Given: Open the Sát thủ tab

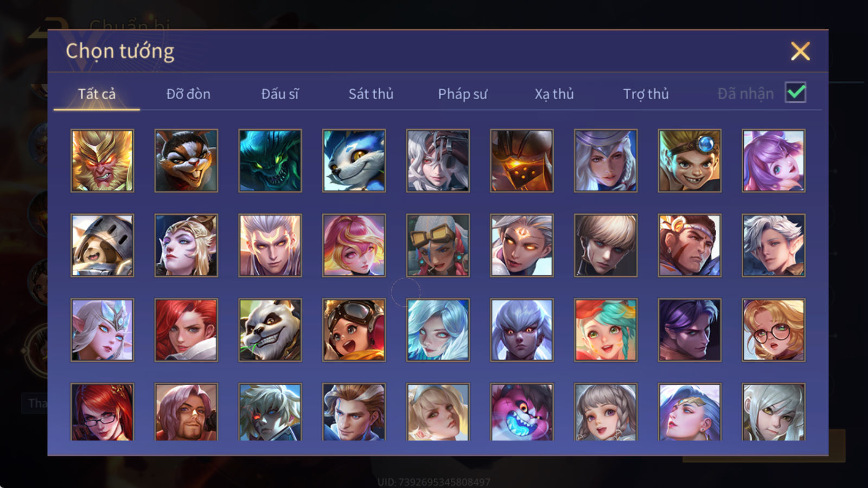Looking at the screenshot, I should coord(371,94).
